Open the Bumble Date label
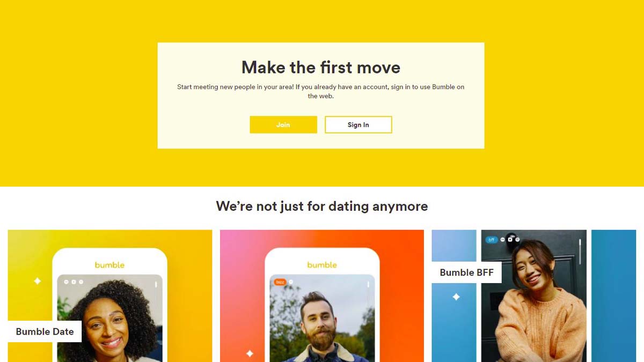This screenshot has width=644, height=362. coord(45,331)
